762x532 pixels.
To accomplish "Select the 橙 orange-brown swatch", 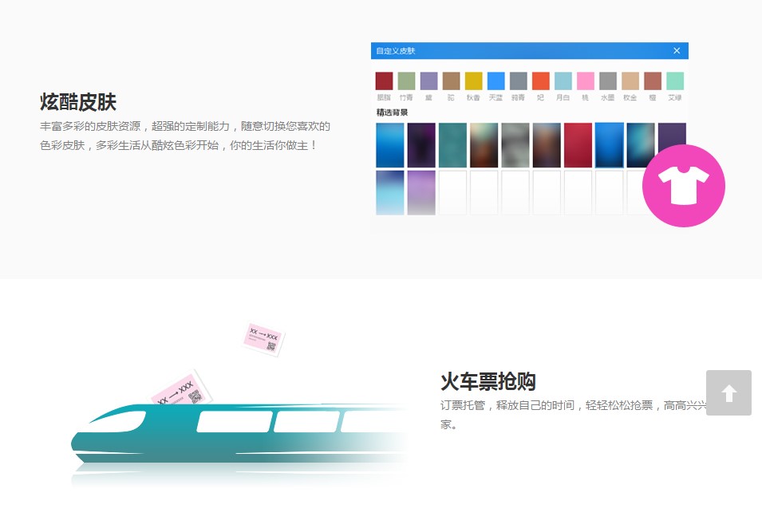I will pyautogui.click(x=653, y=81).
